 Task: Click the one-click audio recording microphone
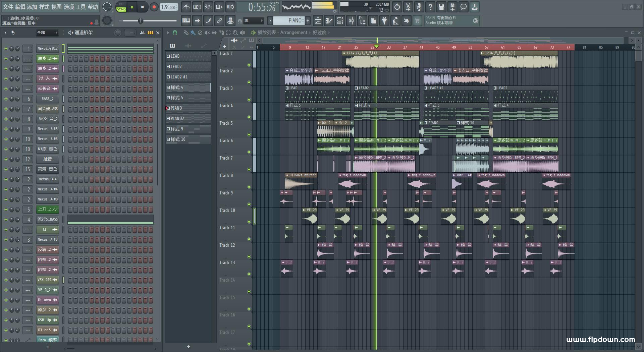pos(419,7)
